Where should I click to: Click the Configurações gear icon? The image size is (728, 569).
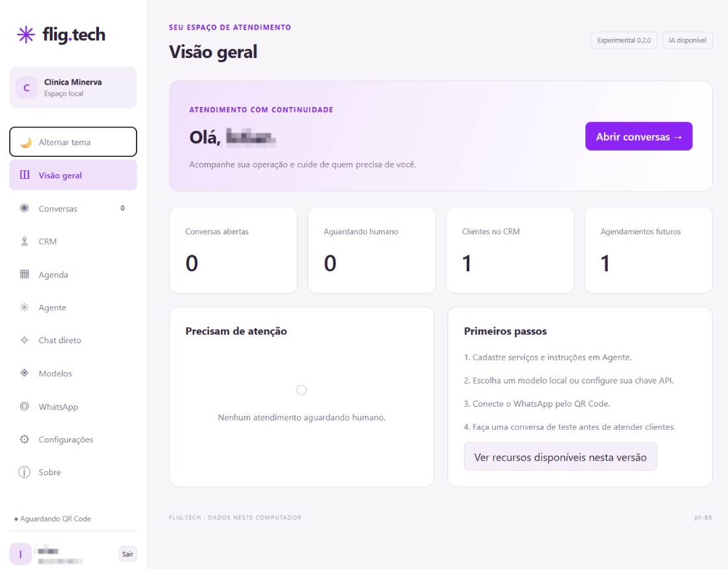[x=24, y=439]
